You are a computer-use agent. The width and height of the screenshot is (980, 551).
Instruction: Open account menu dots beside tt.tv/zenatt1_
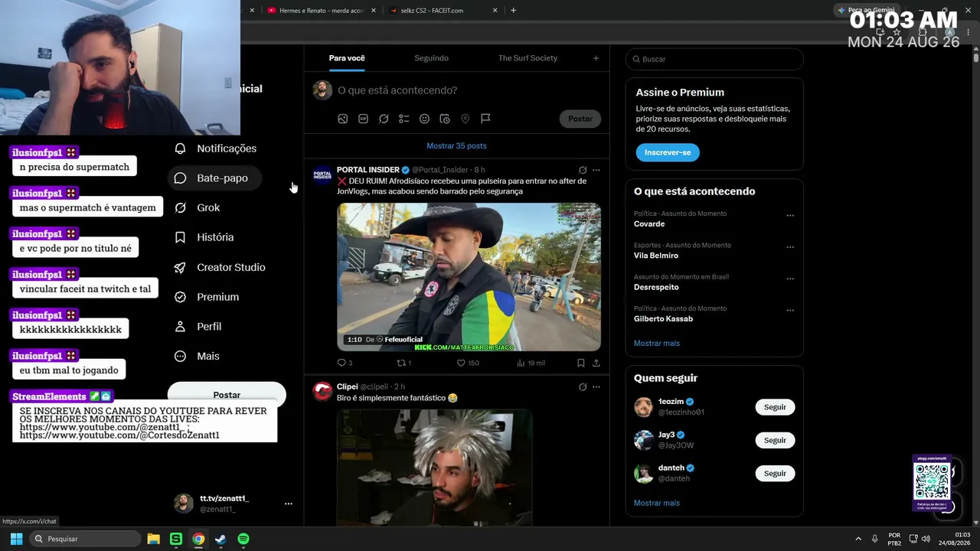click(x=289, y=504)
